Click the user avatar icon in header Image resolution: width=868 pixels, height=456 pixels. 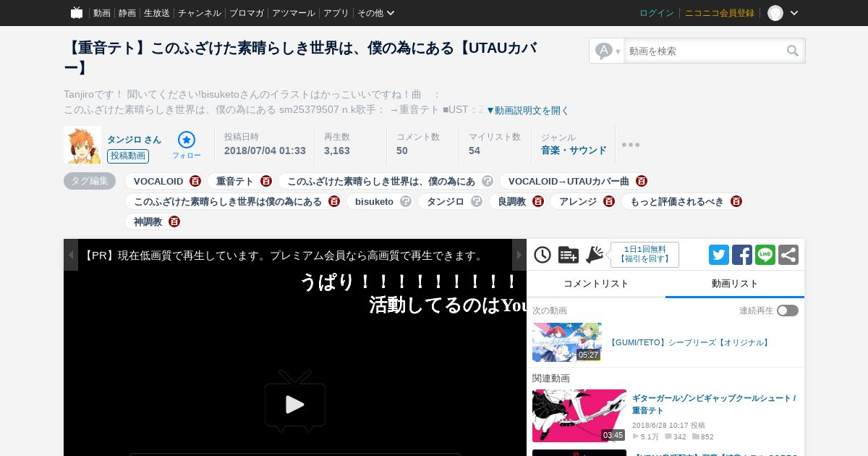775,13
